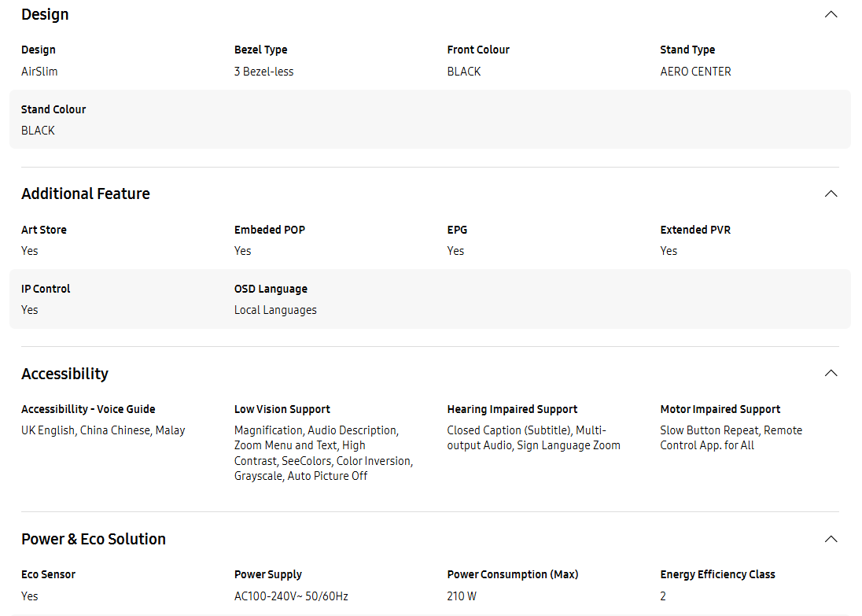862x616 pixels.
Task: Click the Additional Feature heading
Action: click(x=86, y=194)
